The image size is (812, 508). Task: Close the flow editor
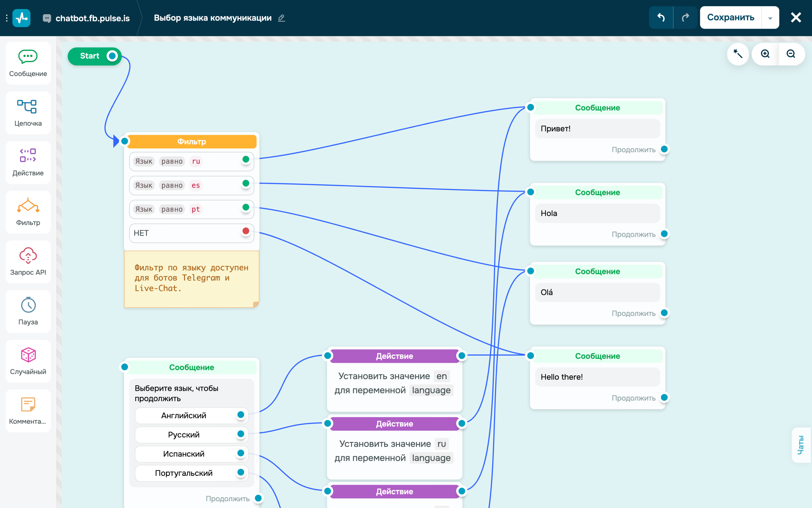click(796, 18)
